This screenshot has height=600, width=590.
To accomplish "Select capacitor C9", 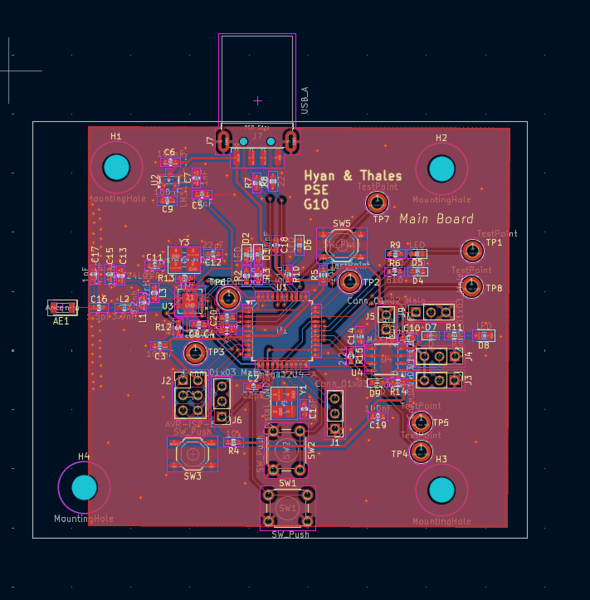I will click(x=167, y=201).
